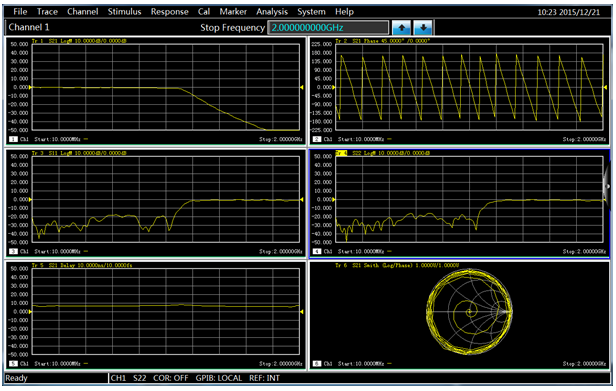Open the Cal menu
616x391 pixels.
click(x=204, y=12)
